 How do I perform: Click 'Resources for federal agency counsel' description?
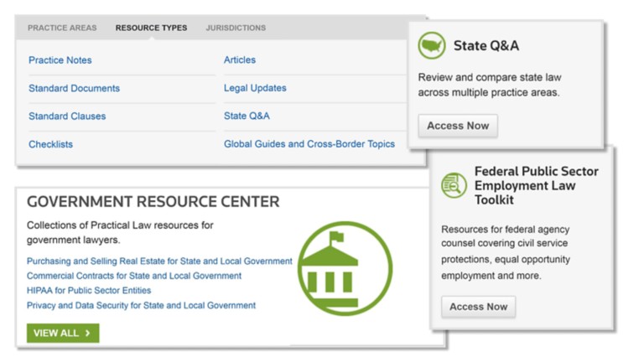(506, 252)
